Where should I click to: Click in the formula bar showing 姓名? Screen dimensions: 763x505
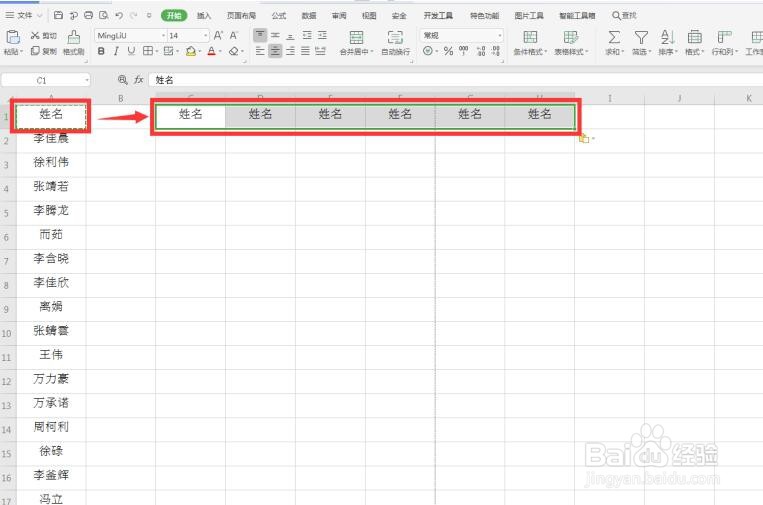click(x=455, y=80)
